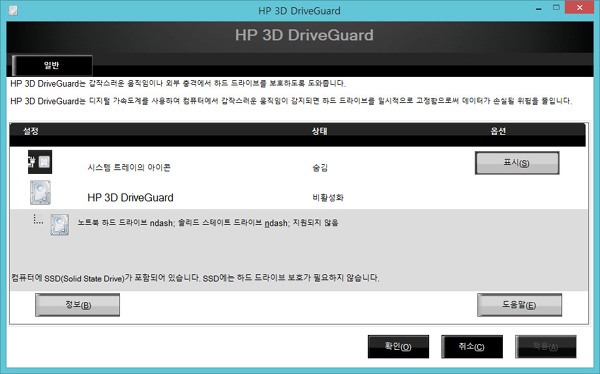Click the HP 3D DriveGuard drive icon
This screenshot has height=374, width=600.
click(x=41, y=193)
